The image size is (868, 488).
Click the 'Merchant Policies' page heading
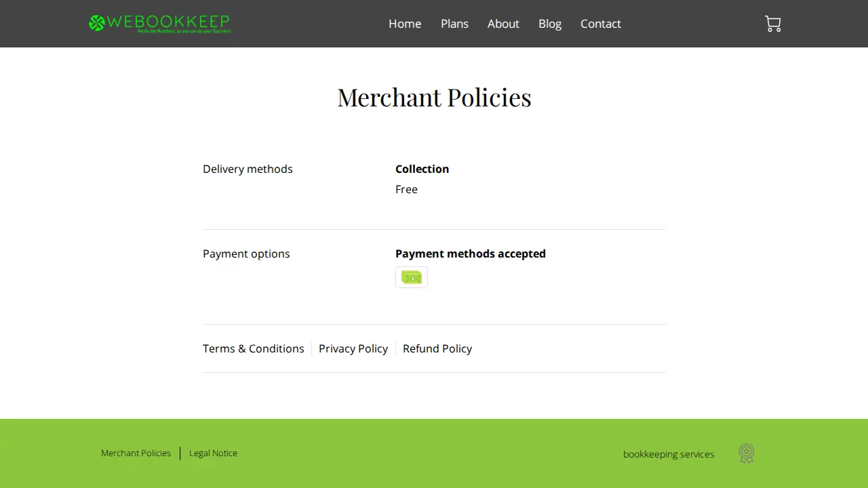click(434, 97)
